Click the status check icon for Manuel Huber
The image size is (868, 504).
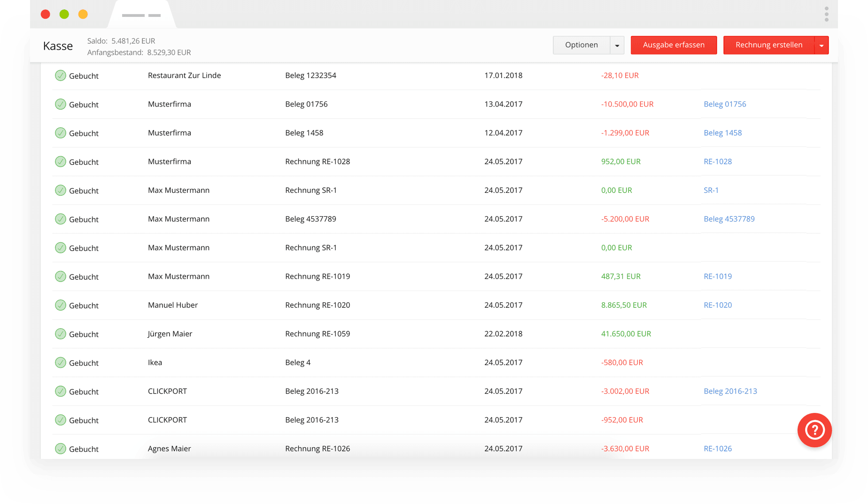[x=61, y=305]
